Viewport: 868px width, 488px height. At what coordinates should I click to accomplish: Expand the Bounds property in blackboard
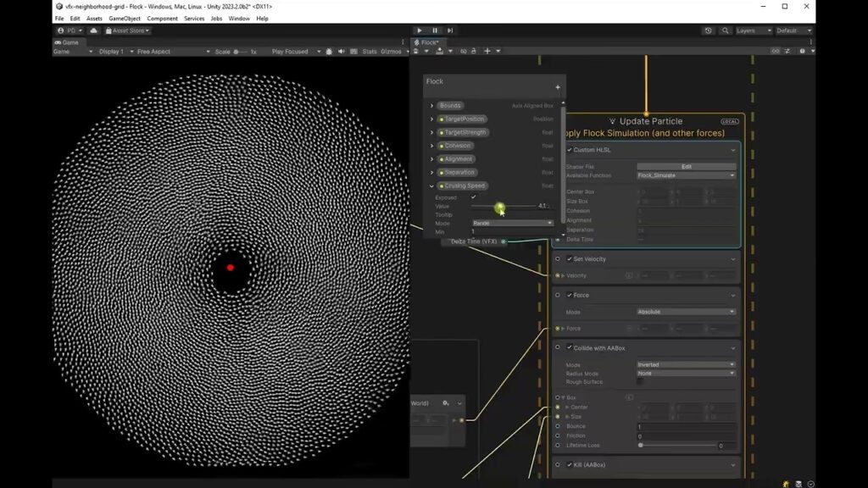coord(431,106)
